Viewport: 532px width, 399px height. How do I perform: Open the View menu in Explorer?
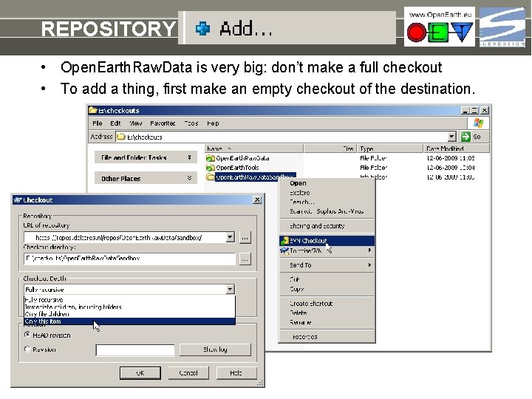pyautogui.click(x=136, y=123)
